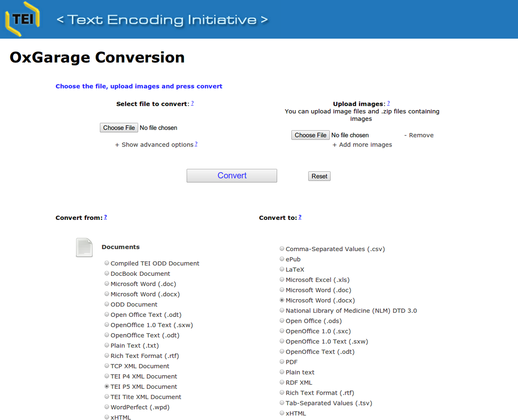Screen dimensions: 518x420
Task: Choose RDF XML as target format
Action: 282,382
